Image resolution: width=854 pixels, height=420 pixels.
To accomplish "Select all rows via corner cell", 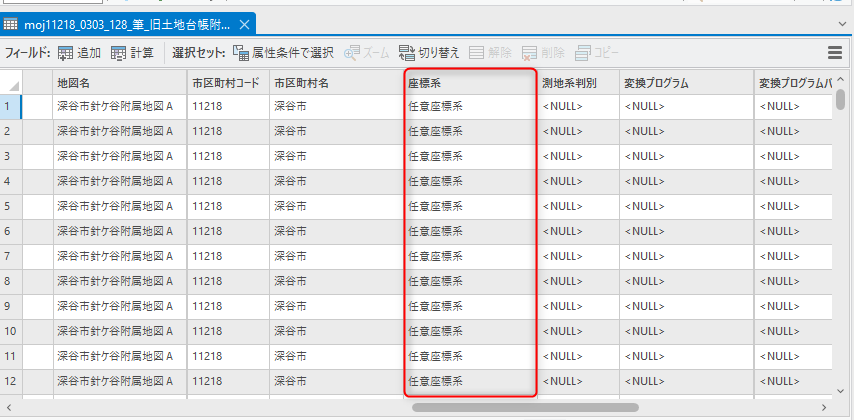I will pyautogui.click(x=11, y=82).
